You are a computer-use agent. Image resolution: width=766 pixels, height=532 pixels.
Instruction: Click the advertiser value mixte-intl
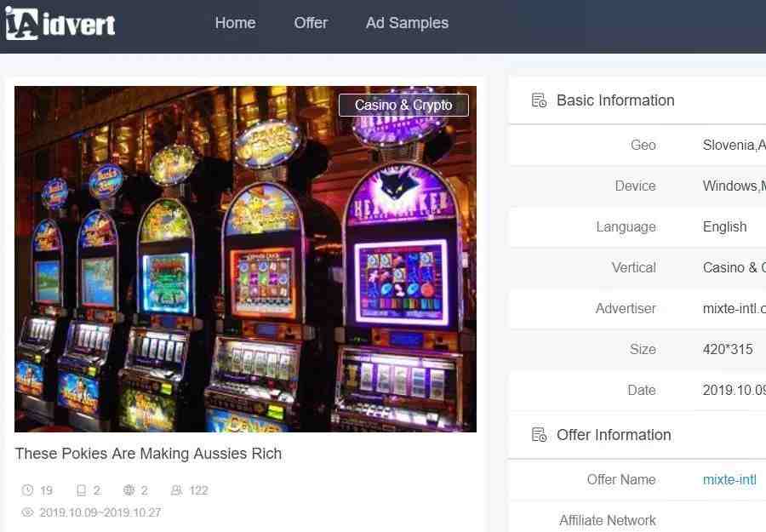tap(735, 308)
